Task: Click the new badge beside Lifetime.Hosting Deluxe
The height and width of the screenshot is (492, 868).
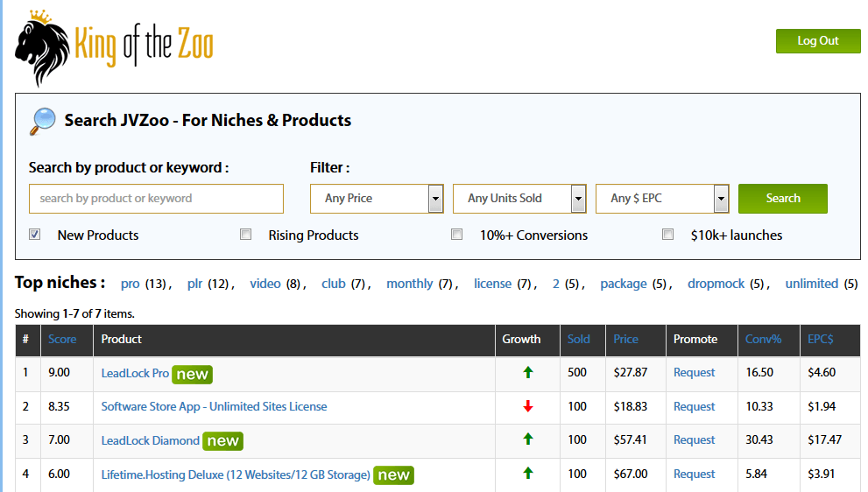Action: click(393, 474)
